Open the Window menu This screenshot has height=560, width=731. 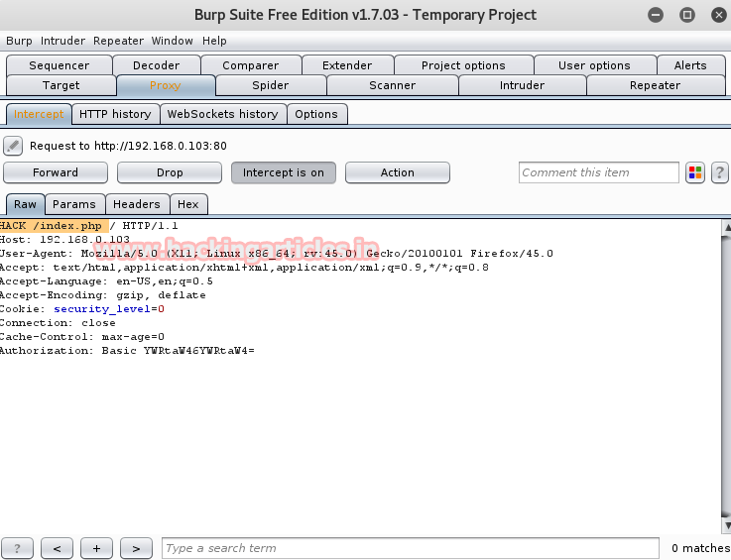point(172,41)
